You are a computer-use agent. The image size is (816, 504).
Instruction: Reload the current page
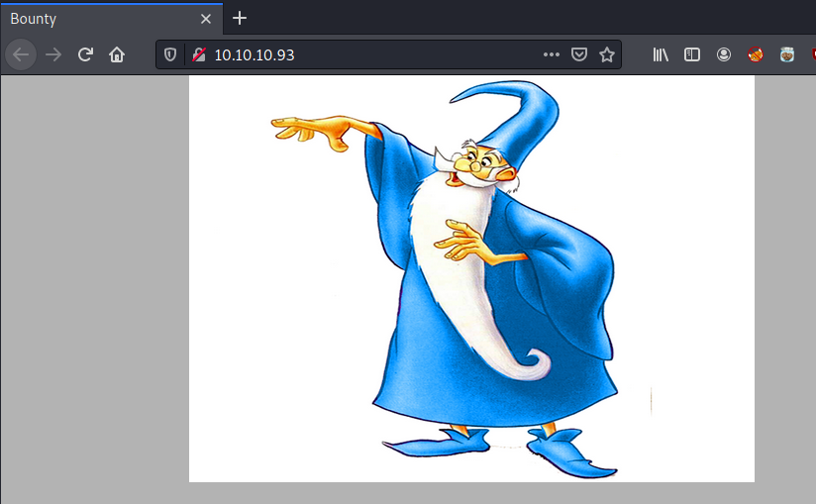pyautogui.click(x=85, y=54)
